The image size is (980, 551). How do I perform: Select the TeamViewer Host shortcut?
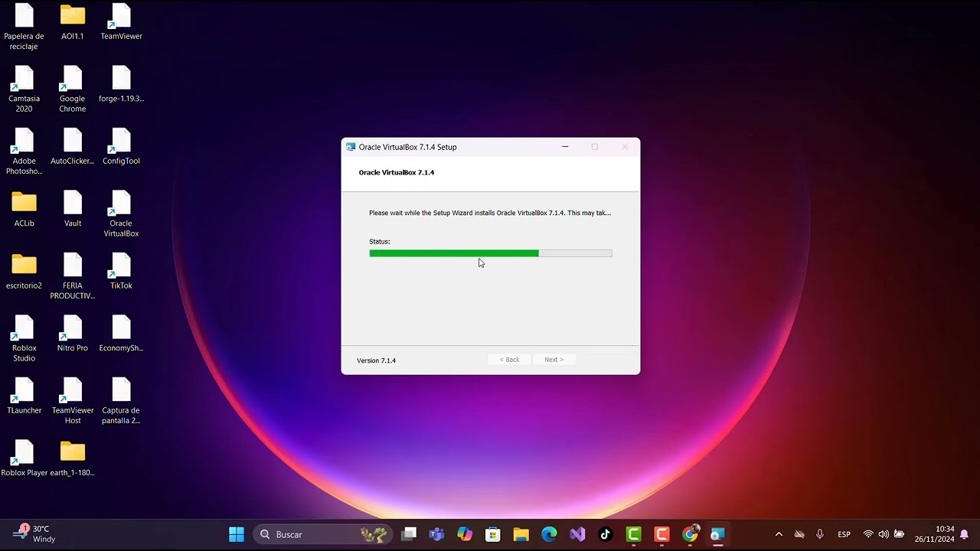73,401
